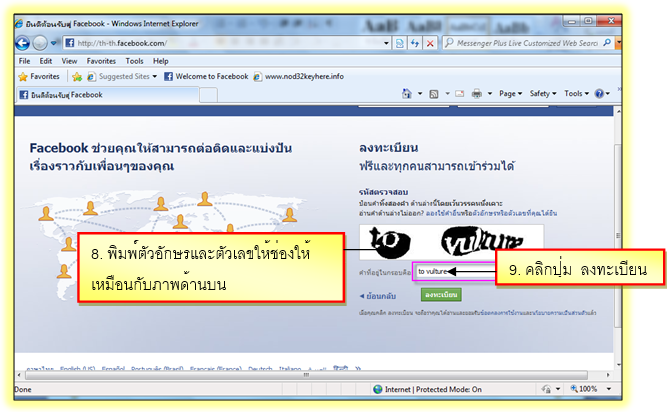The image size is (672, 413).
Task: Open the www.nod32keyhere.info bookmark
Action: point(299,76)
